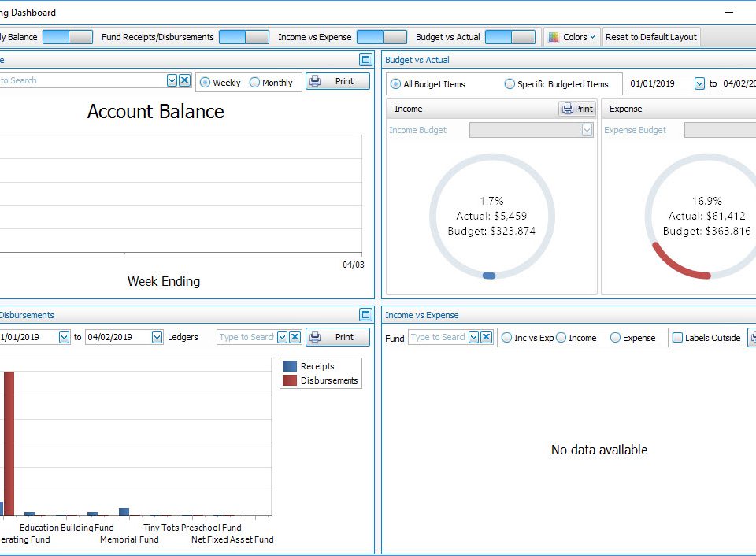Select Specific Budgeted Items option

(x=510, y=84)
